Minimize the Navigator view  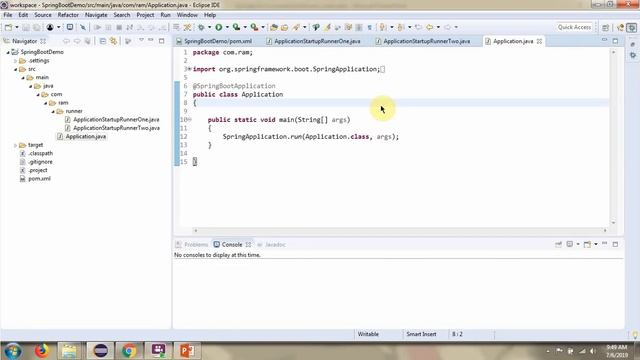(151, 40)
